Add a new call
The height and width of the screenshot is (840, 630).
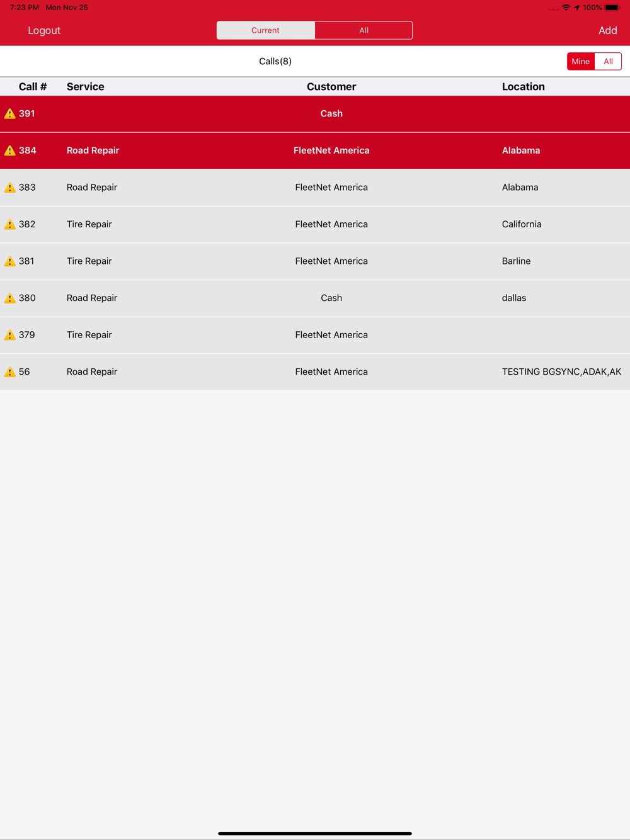coord(607,30)
